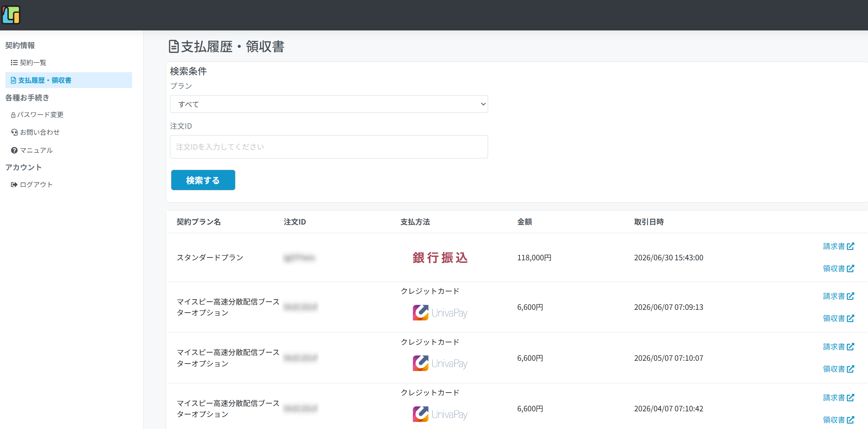Viewport: 868px width, 429px height.
Task: Open 請求書 for the スタンダードプラン row
Action: click(838, 246)
